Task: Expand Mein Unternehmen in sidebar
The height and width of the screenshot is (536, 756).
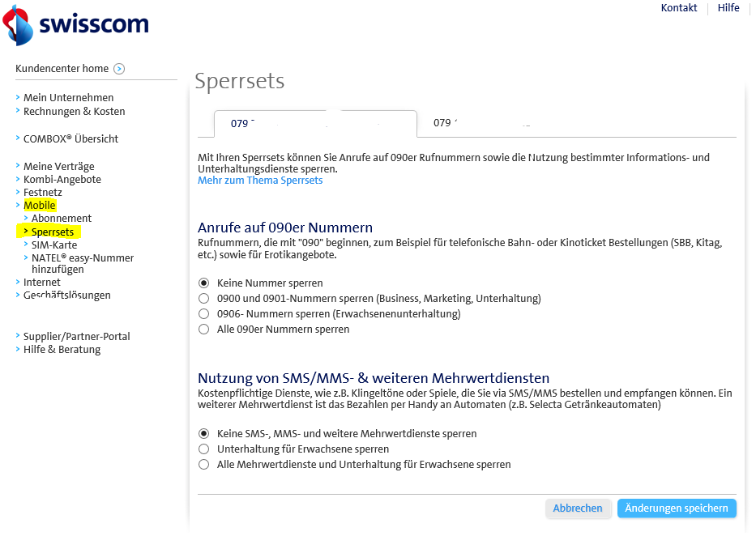Action: (68, 98)
